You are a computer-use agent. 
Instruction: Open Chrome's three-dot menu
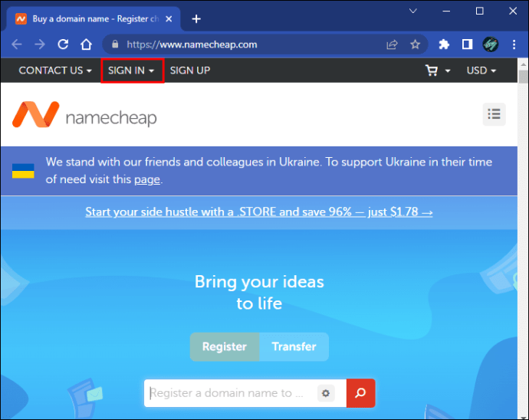coord(514,44)
